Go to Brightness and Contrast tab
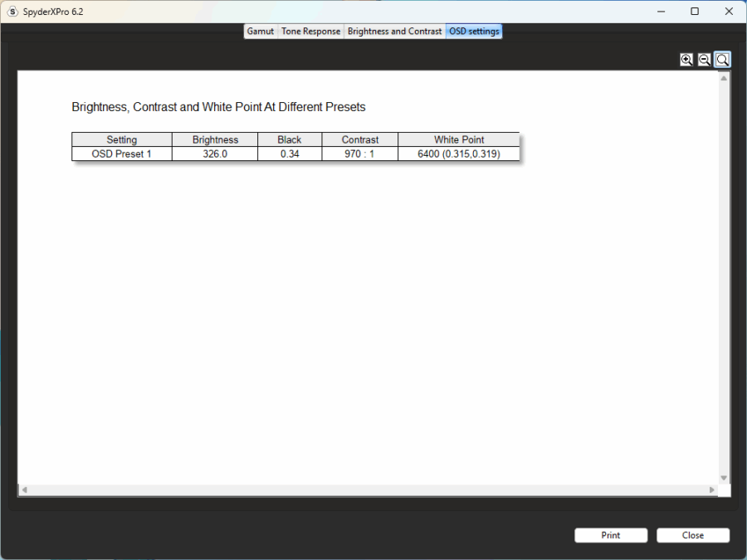 coord(394,32)
